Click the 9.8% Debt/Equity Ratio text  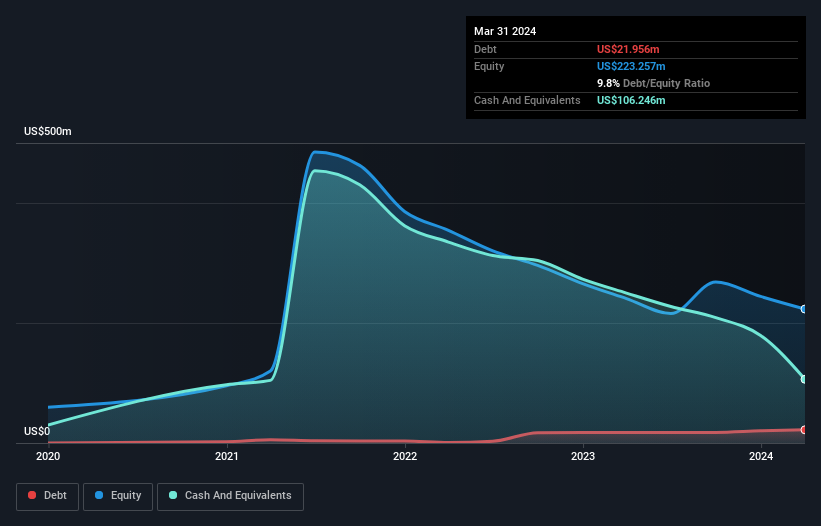[653, 83]
